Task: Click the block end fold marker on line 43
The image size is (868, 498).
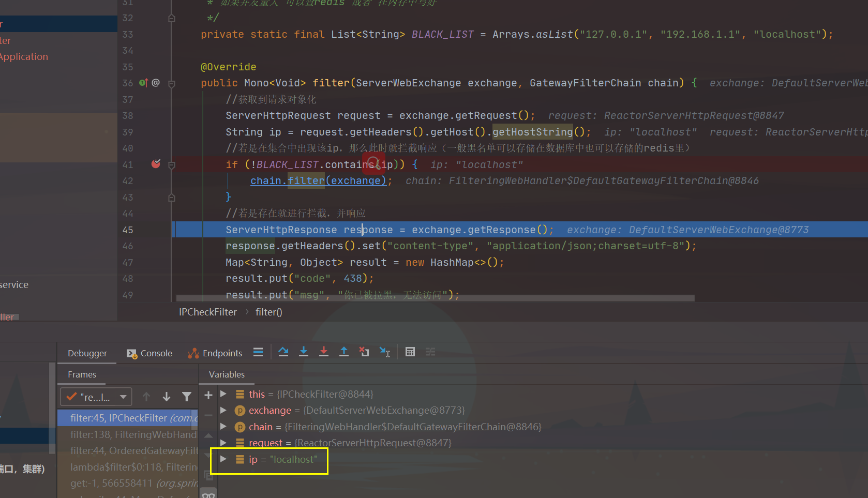Action: 172,198
